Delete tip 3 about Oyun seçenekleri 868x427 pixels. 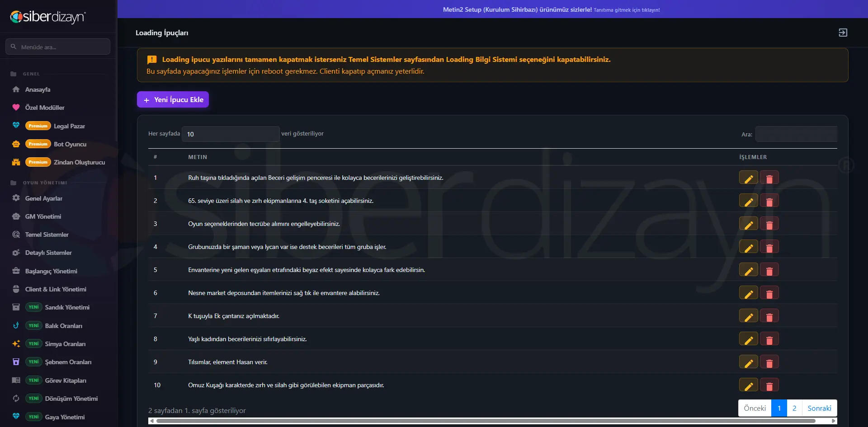pyautogui.click(x=769, y=224)
